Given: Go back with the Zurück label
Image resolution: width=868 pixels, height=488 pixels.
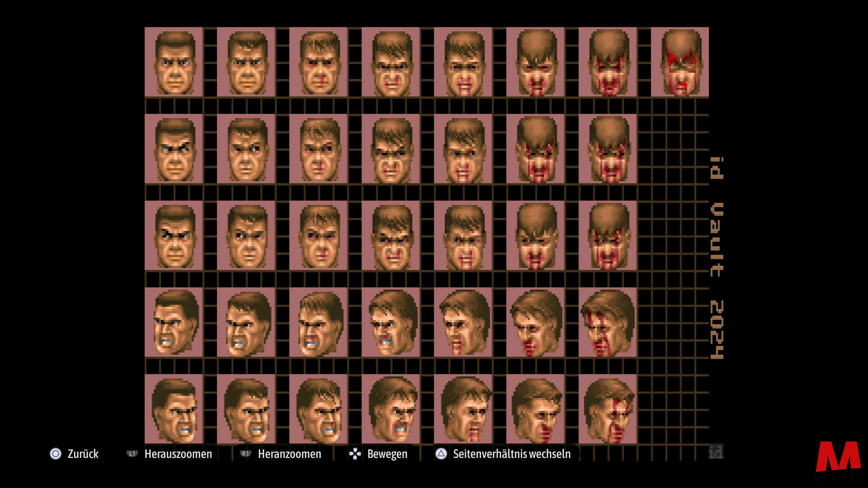Looking at the screenshot, I should (x=83, y=454).
